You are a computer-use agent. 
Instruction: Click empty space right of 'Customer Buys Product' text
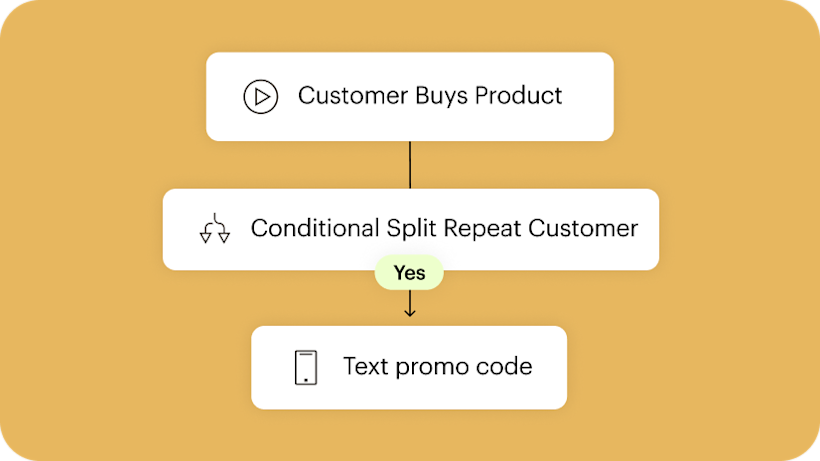588,96
